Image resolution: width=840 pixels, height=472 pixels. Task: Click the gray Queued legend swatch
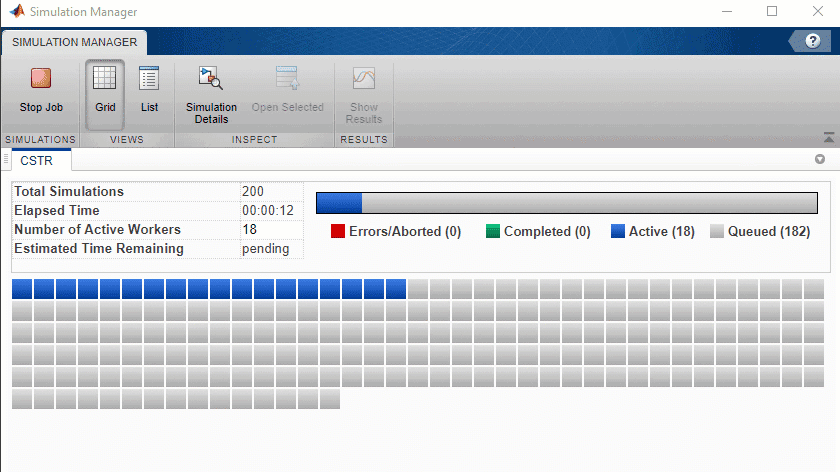coord(717,232)
